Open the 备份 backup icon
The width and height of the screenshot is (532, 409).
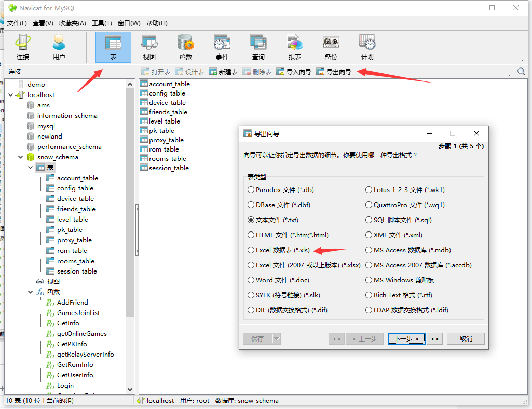pyautogui.click(x=331, y=47)
